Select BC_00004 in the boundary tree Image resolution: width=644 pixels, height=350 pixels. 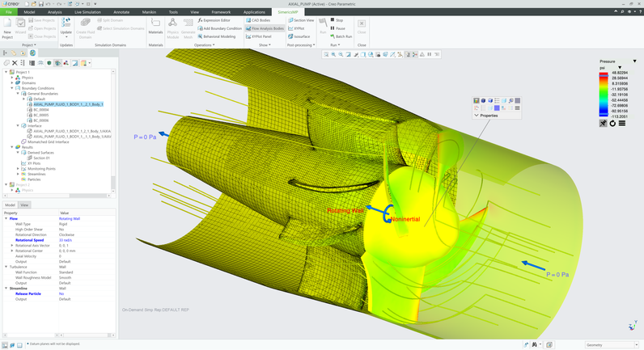point(40,110)
